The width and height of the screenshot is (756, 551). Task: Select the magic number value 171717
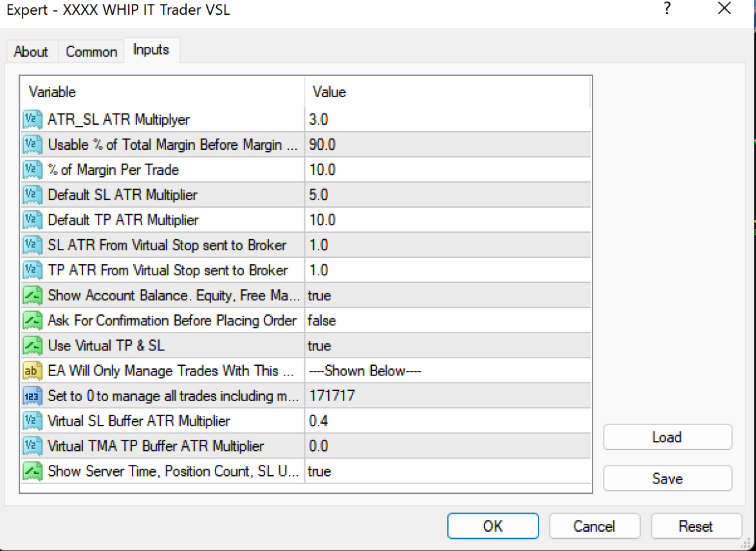[331, 395]
